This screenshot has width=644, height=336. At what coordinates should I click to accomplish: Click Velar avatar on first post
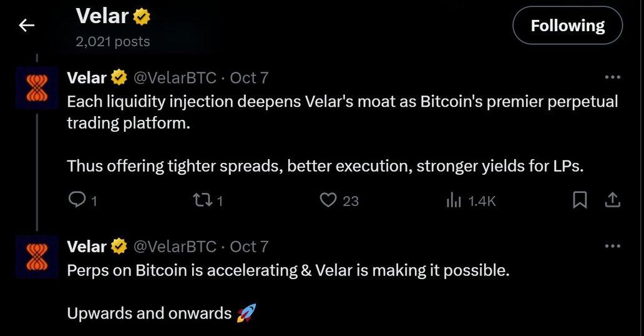coord(37,88)
